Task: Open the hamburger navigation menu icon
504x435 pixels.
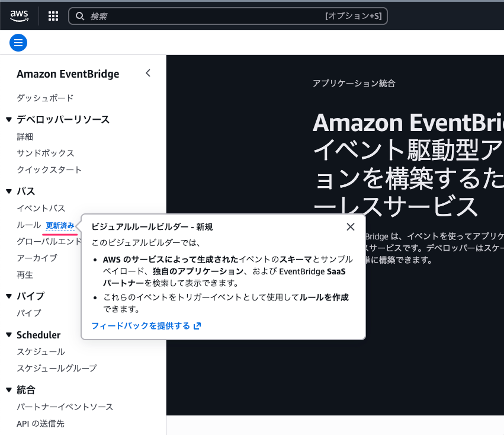Action: point(18,43)
